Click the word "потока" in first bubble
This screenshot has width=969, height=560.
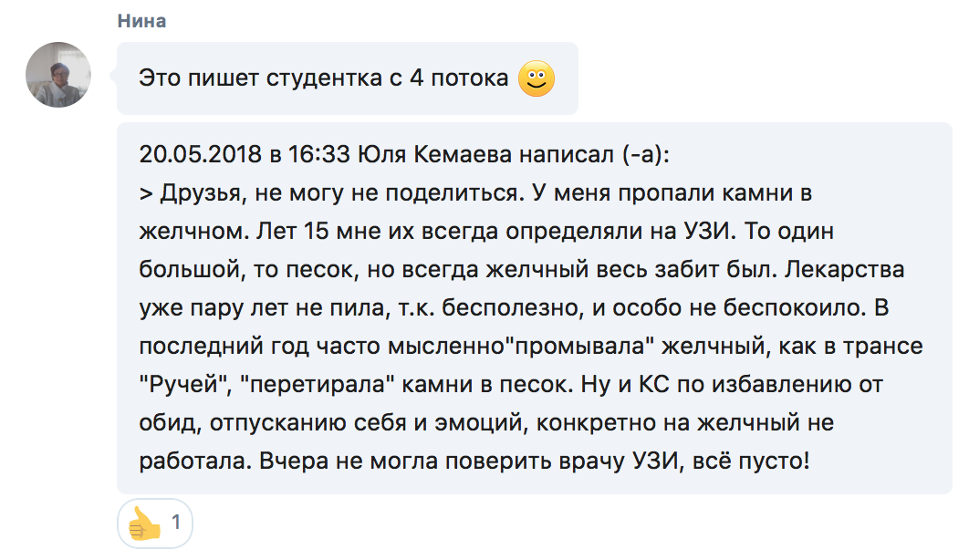[x=470, y=78]
